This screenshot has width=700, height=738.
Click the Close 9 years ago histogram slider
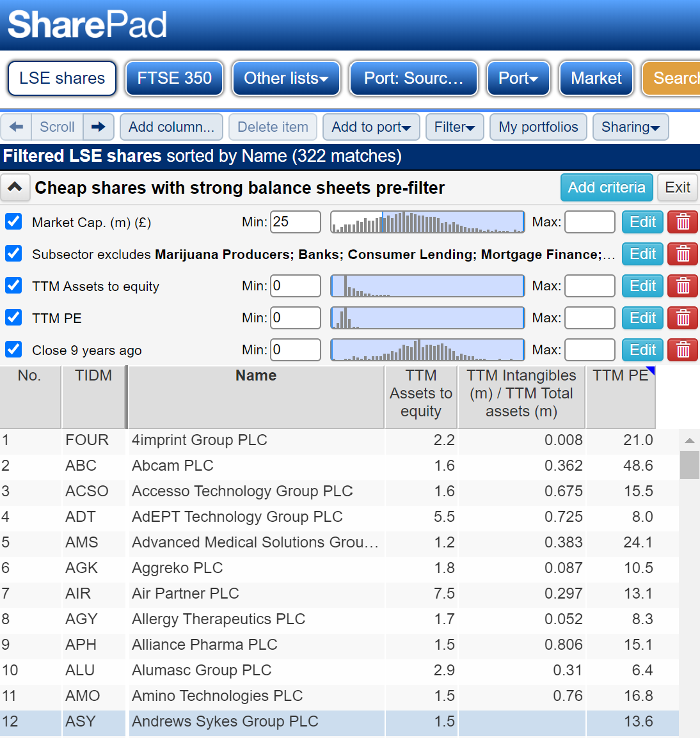(427, 350)
